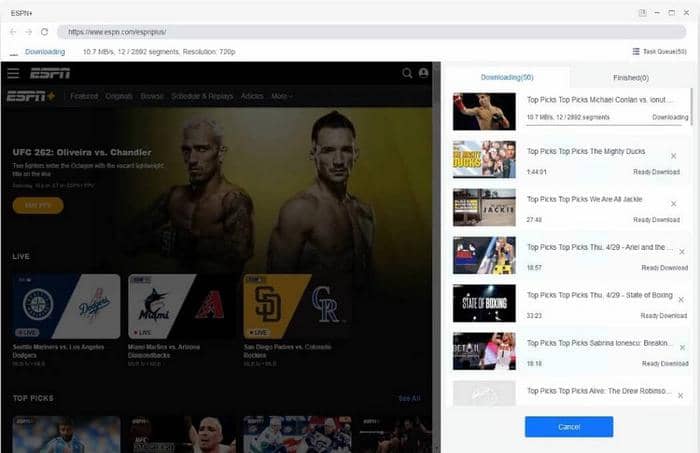Open the Top Picks hockey thumbnail
Image resolution: width=700 pixels, height=453 pixels.
(297, 434)
